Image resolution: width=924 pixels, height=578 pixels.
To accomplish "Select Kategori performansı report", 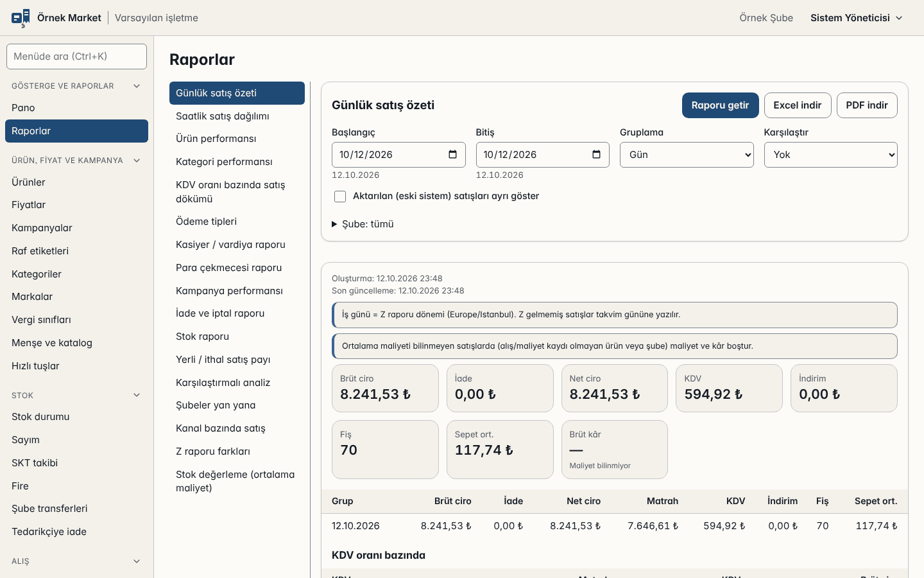I will [x=237, y=162].
